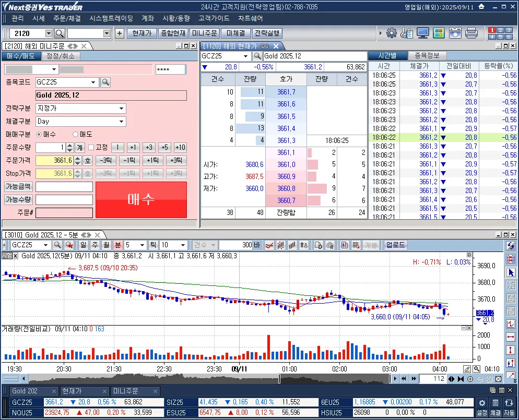Toggle the 분 minute period button

pyautogui.click(x=118, y=245)
